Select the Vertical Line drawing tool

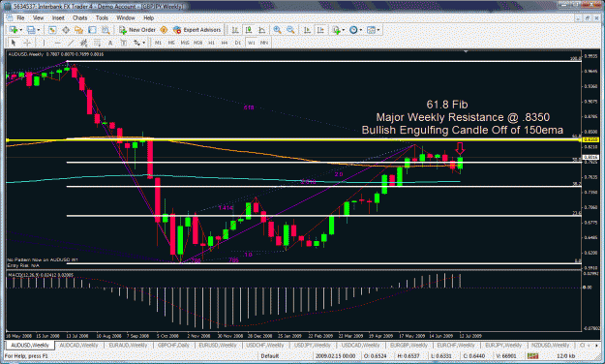pyautogui.click(x=44, y=43)
